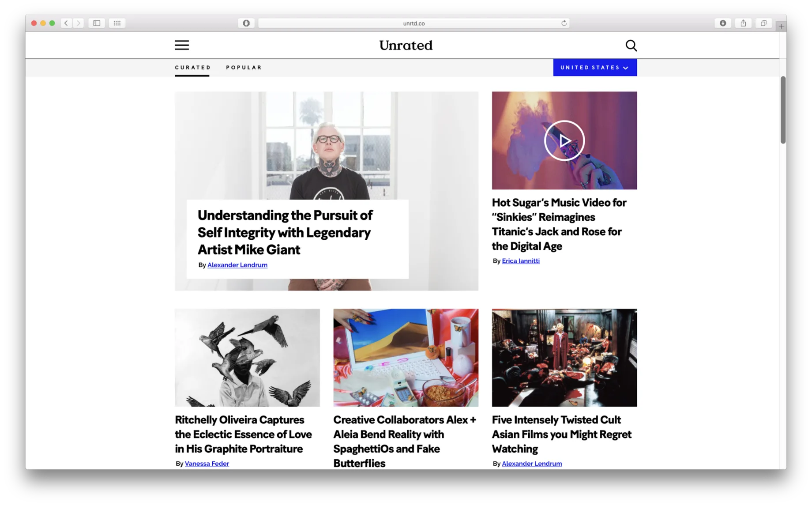This screenshot has height=506, width=812.
Task: Show Safari downloads list
Action: [722, 23]
